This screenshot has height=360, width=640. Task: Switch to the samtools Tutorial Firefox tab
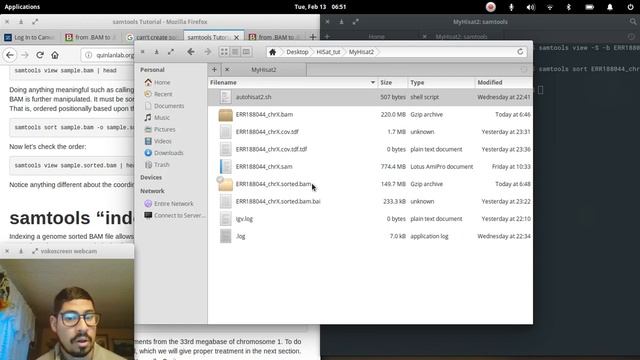[x=214, y=37]
